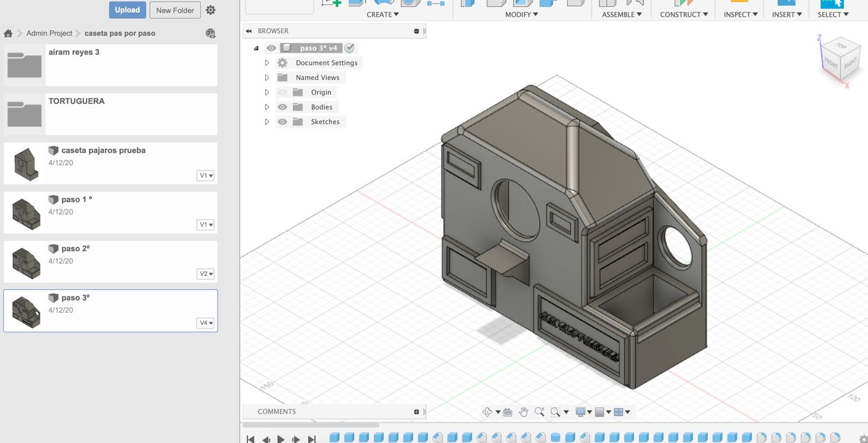Click the Upload button

[x=127, y=10]
